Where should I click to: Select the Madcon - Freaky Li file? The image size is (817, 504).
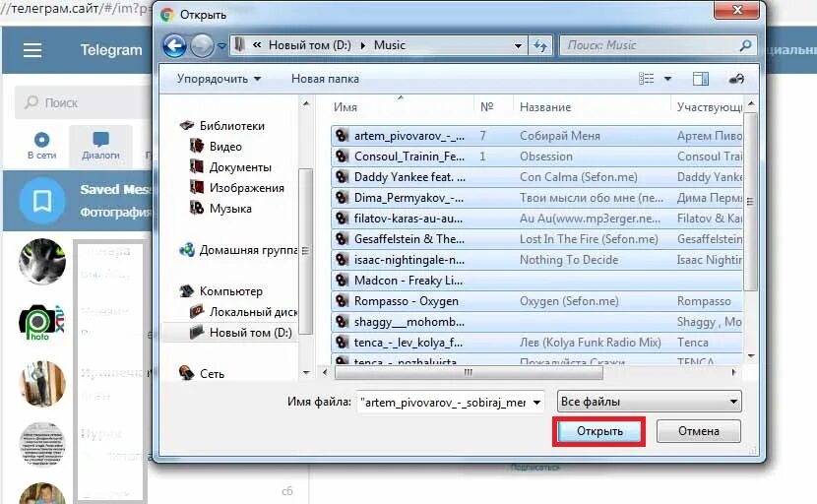[x=536, y=281]
